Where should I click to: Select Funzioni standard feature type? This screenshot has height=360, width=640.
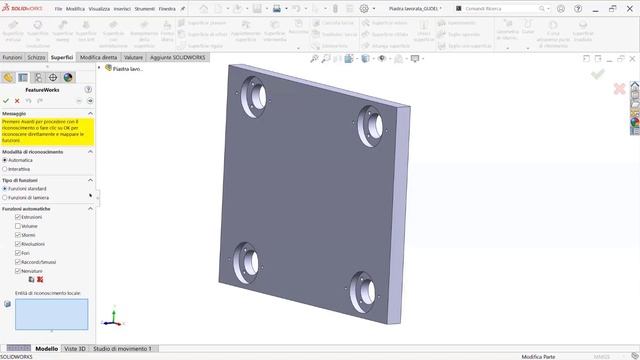(5, 189)
